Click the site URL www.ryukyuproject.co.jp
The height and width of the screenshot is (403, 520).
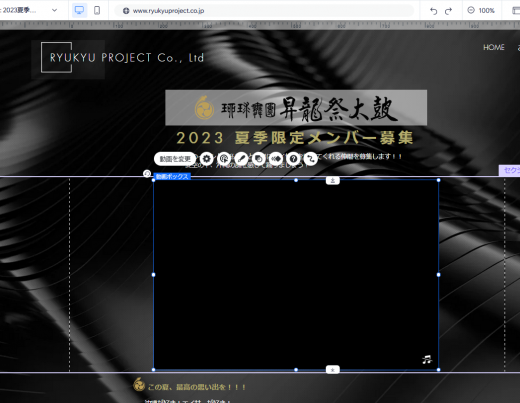[x=168, y=11]
